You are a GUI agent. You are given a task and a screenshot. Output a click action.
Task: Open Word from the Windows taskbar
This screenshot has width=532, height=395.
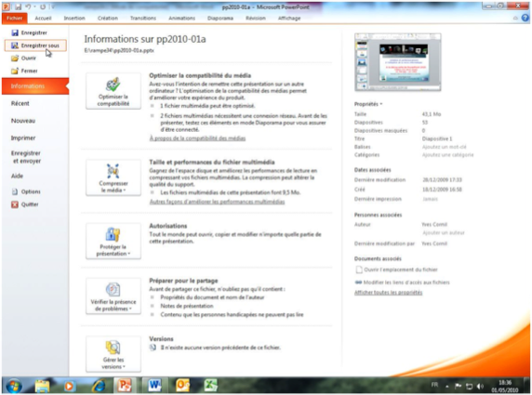pos(154,385)
